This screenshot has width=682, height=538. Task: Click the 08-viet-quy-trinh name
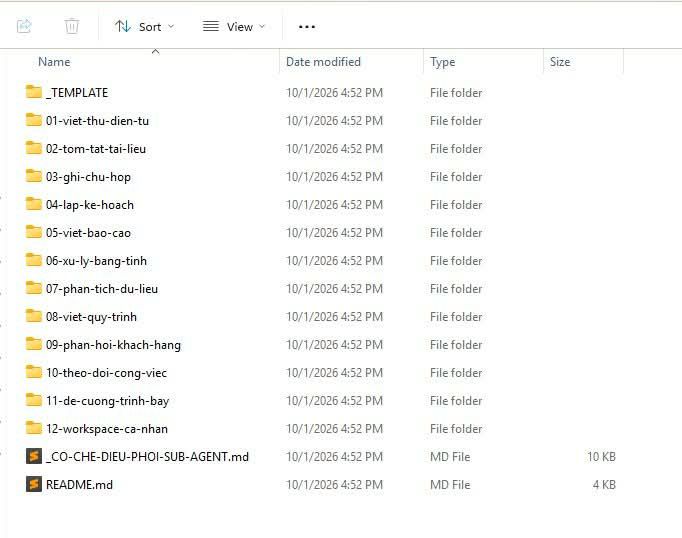click(91, 317)
